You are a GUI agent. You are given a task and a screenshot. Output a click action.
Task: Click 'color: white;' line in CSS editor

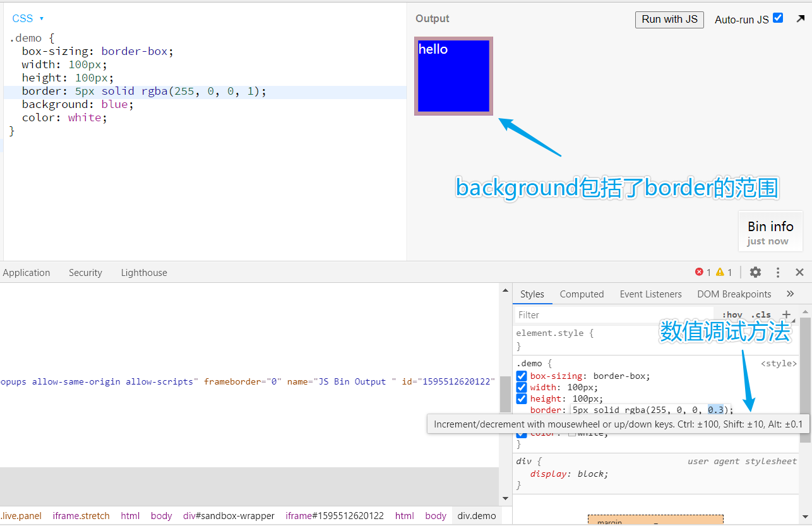pyautogui.click(x=64, y=117)
